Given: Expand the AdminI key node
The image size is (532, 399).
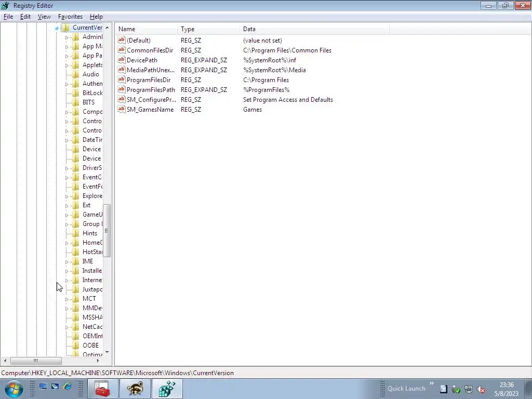Looking at the screenshot, I should pyautogui.click(x=67, y=37).
